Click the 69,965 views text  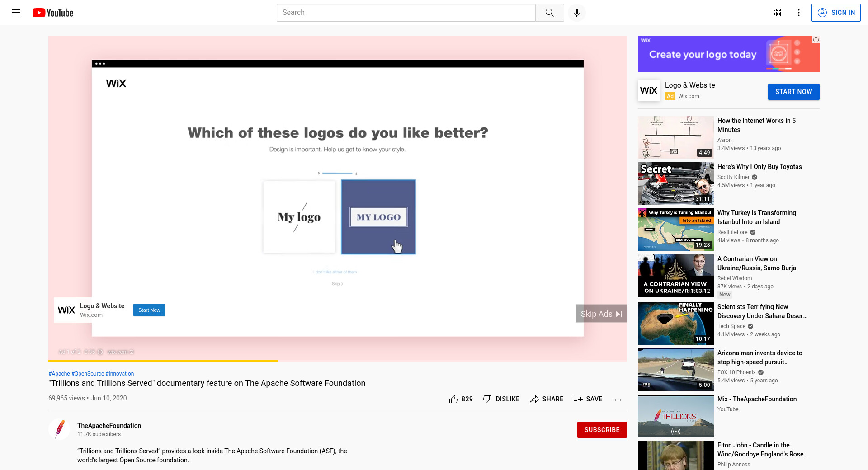tap(66, 398)
